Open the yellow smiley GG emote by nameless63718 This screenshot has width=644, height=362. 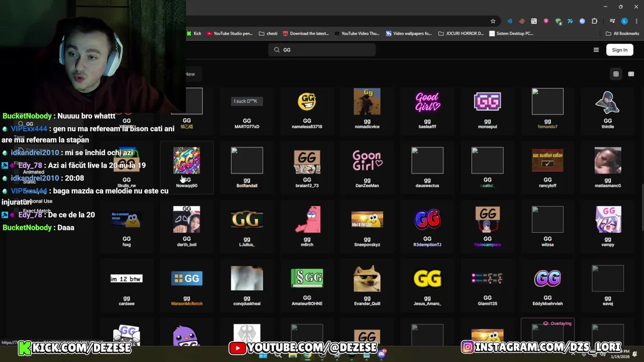click(307, 102)
